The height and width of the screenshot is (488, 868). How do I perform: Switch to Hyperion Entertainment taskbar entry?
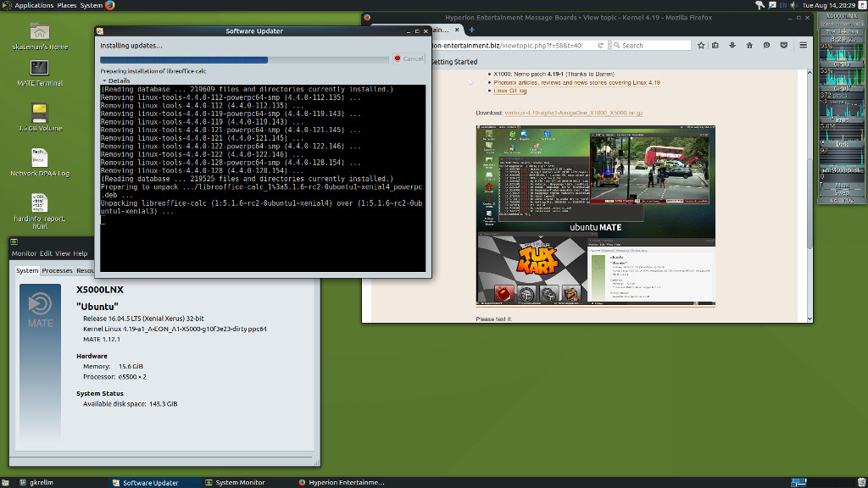pos(341,482)
